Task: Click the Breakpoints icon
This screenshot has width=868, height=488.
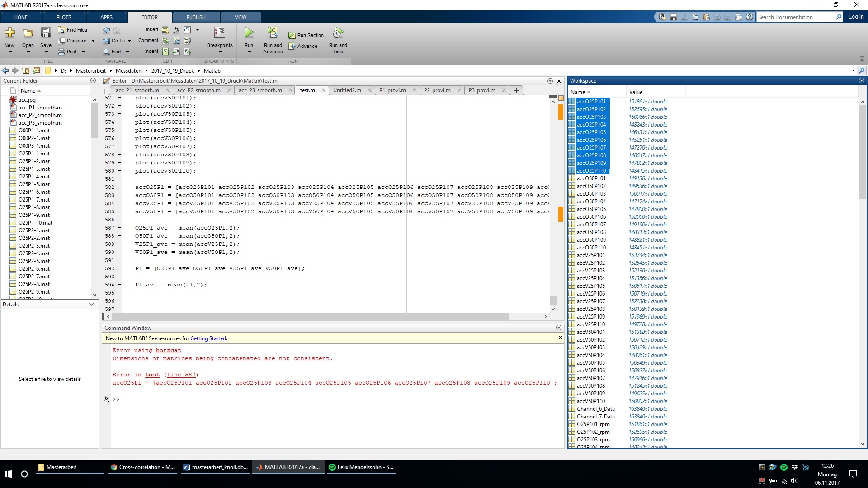Action: coord(220,33)
